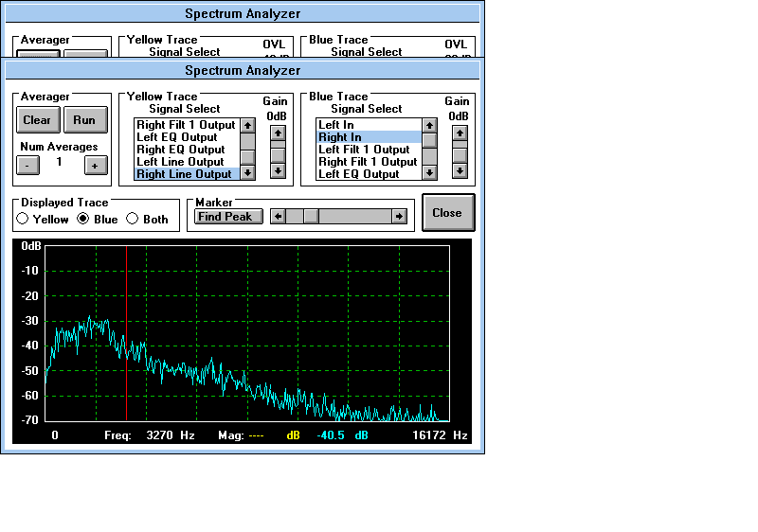The height and width of the screenshot is (532, 758).
Task: Raise Blue Trace gain up arrow
Action: pyautogui.click(x=460, y=133)
